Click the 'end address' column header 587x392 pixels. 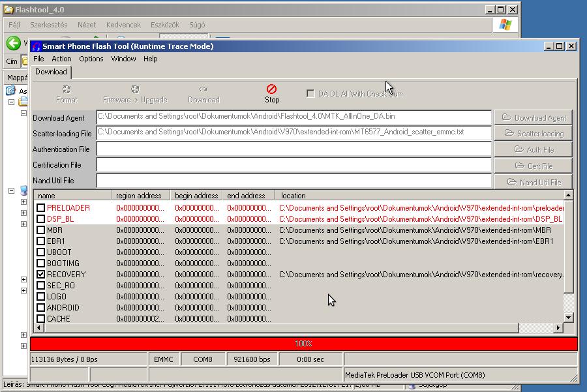248,196
